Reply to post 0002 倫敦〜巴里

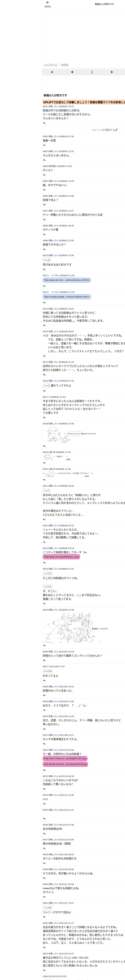tap(44, 145)
